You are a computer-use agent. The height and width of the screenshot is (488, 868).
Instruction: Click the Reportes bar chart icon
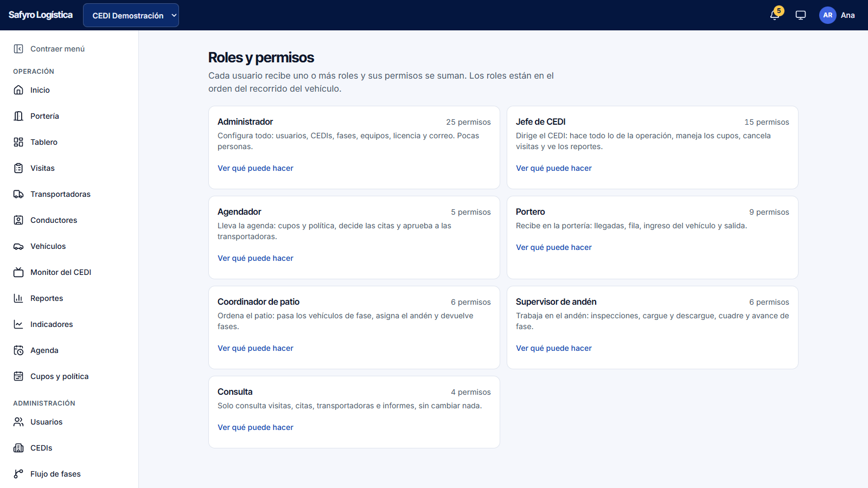tap(18, 298)
